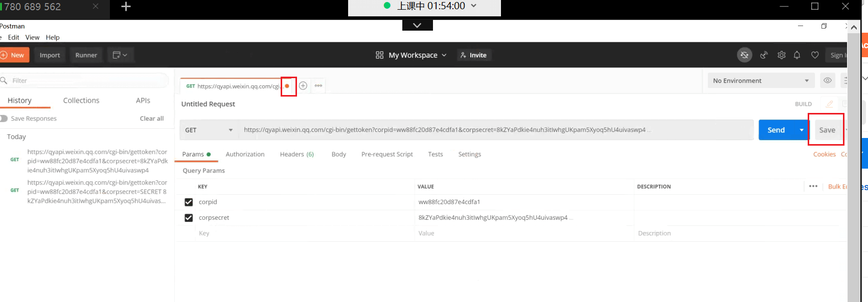The image size is (868, 302).
Task: Open the GET method dropdown
Action: [x=210, y=130]
